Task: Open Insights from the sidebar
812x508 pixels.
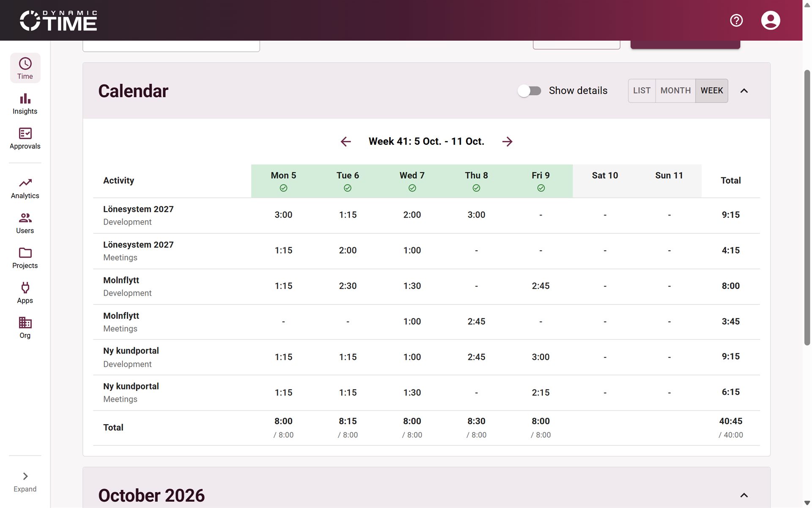Action: tap(25, 104)
